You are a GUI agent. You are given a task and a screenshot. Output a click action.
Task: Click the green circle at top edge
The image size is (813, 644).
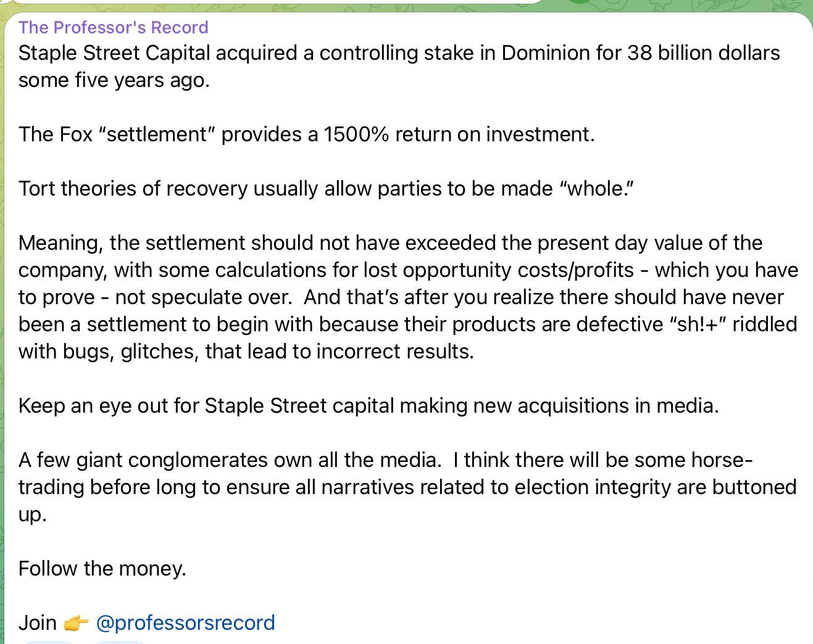[x=579, y=2]
